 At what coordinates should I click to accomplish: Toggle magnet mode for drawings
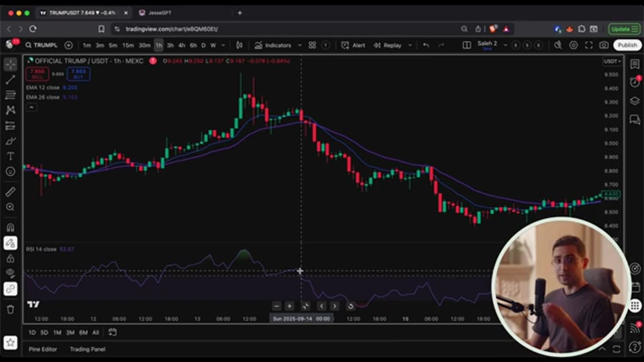(x=11, y=227)
